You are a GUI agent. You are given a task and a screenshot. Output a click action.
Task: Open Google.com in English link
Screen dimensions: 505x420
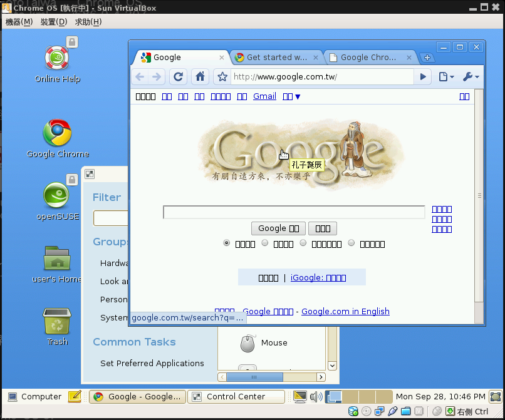[x=345, y=311]
